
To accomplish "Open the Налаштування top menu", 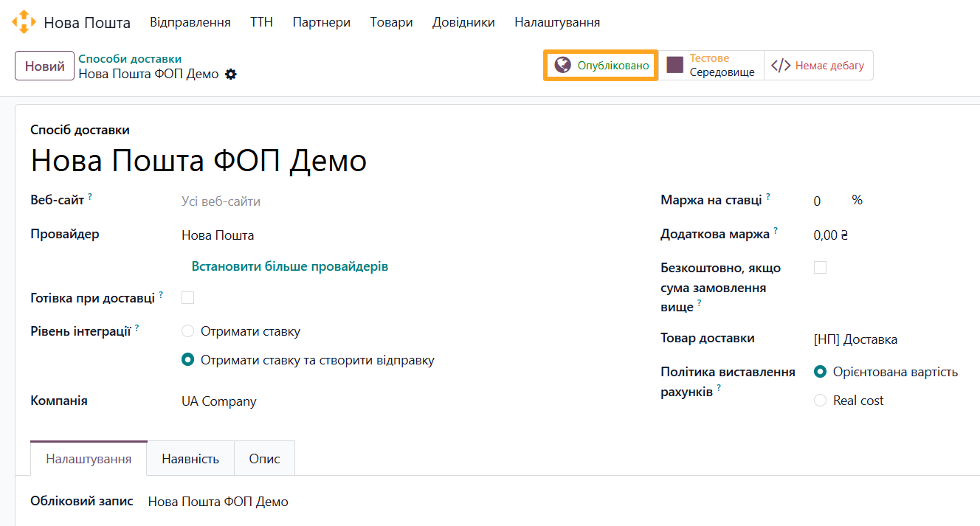I will pyautogui.click(x=557, y=22).
